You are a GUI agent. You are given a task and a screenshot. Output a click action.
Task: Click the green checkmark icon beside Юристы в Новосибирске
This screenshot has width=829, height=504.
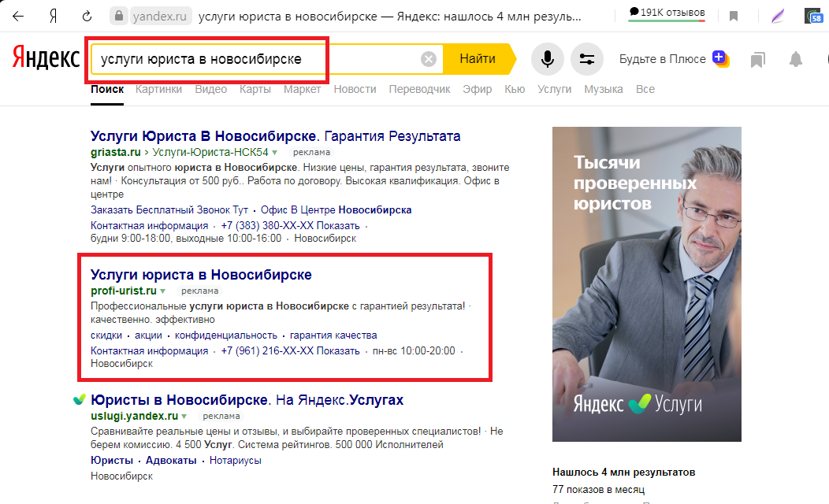80,399
